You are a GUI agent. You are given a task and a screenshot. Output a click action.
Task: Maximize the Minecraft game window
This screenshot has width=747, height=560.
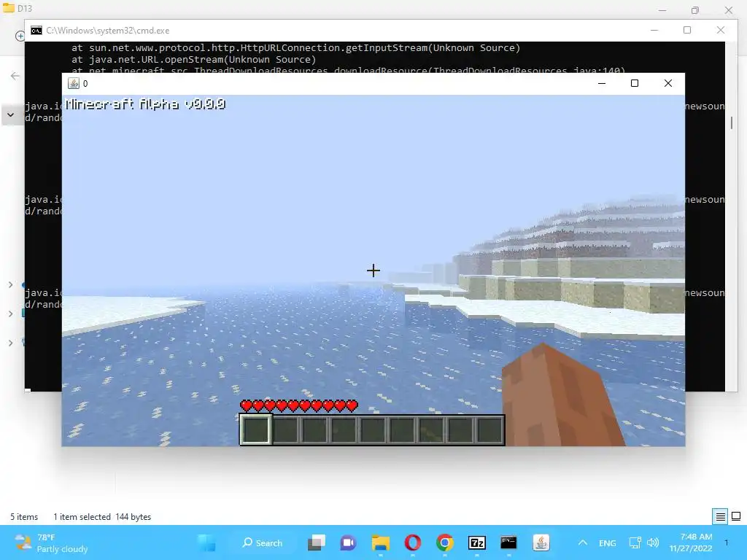tap(635, 83)
